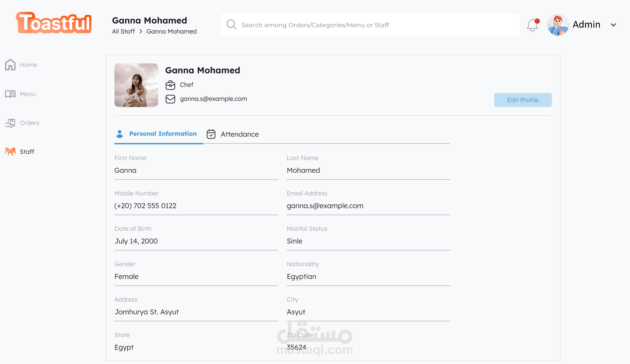Click the email envelope icon

(x=170, y=99)
